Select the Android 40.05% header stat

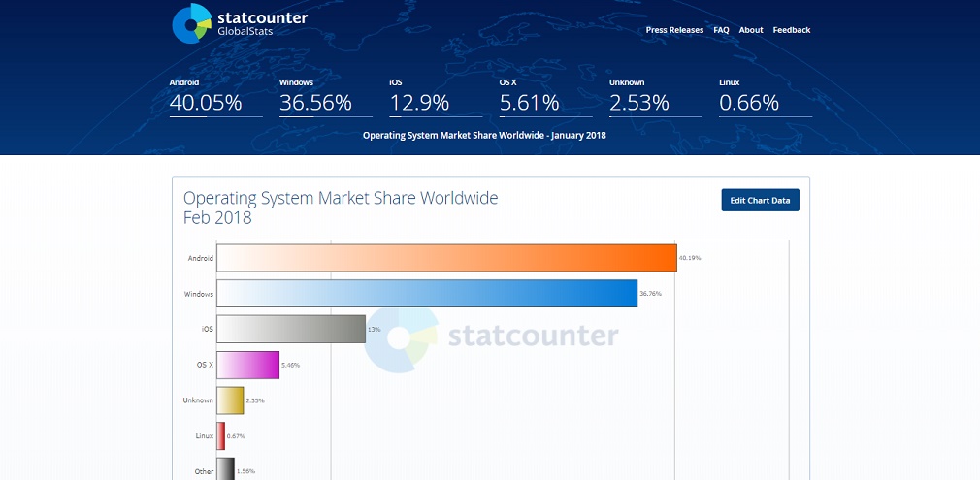[x=215, y=98]
